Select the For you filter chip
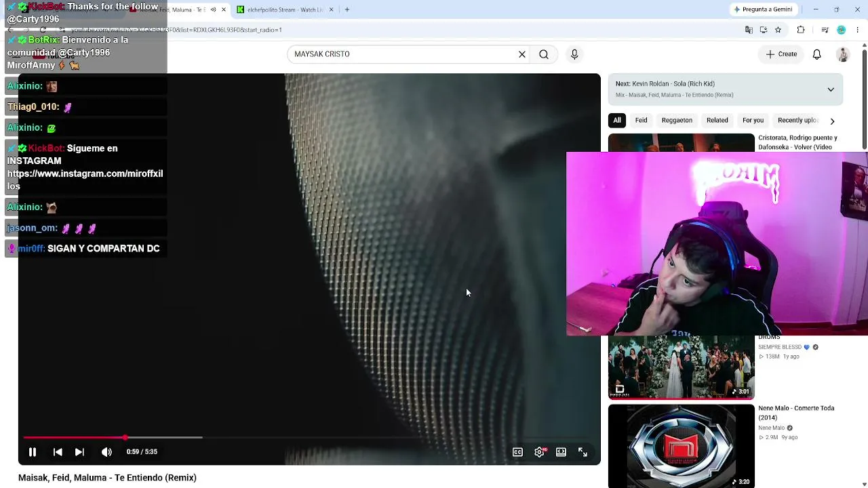 pyautogui.click(x=753, y=121)
